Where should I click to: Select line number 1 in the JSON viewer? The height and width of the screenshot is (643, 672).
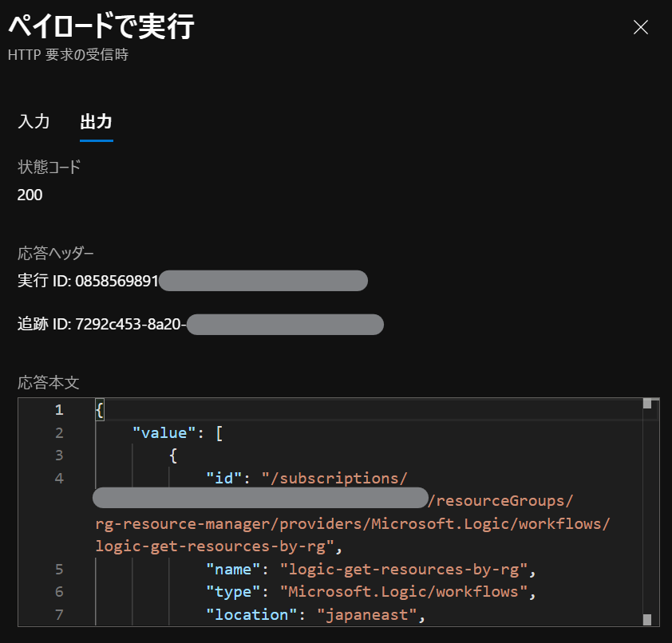click(59, 409)
